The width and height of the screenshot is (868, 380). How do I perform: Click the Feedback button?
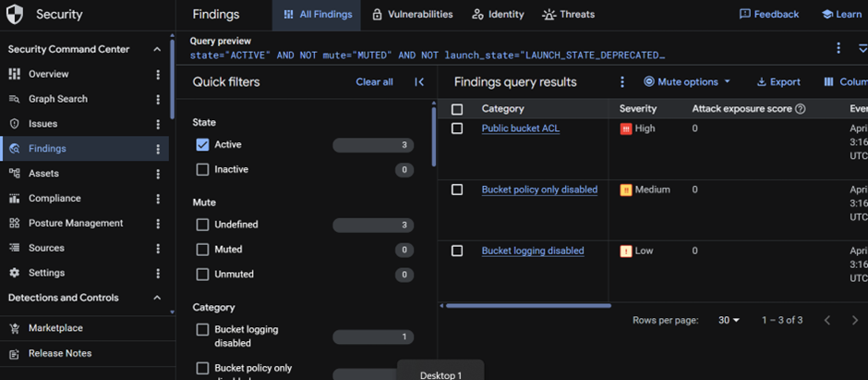coord(769,15)
